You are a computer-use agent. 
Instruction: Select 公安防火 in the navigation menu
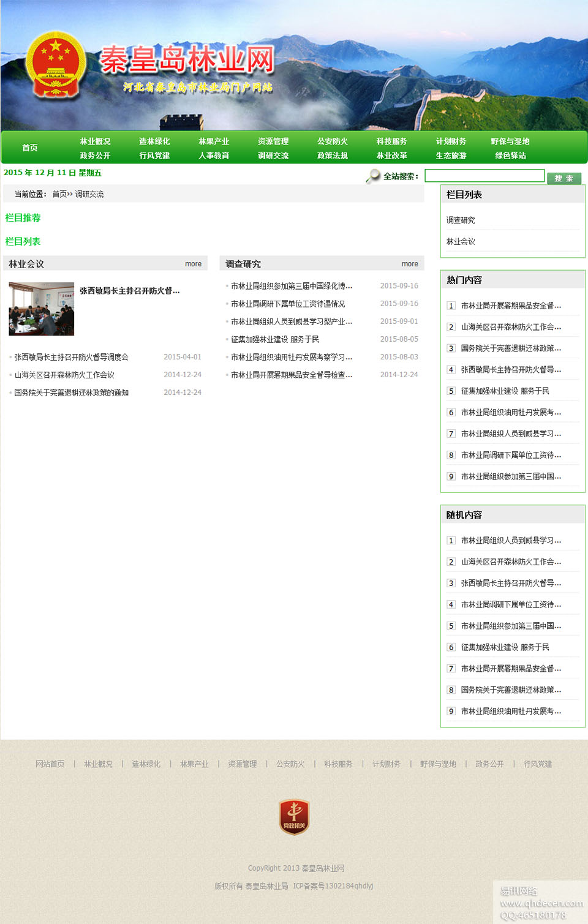click(332, 141)
